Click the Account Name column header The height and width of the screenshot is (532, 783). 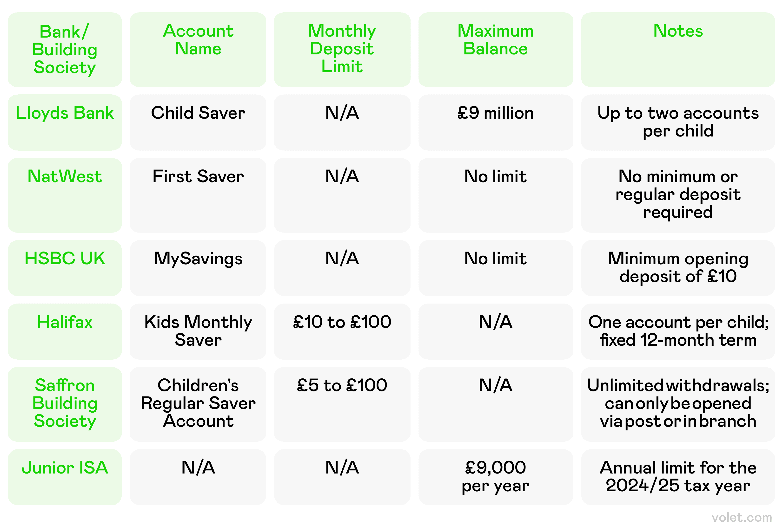(198, 40)
